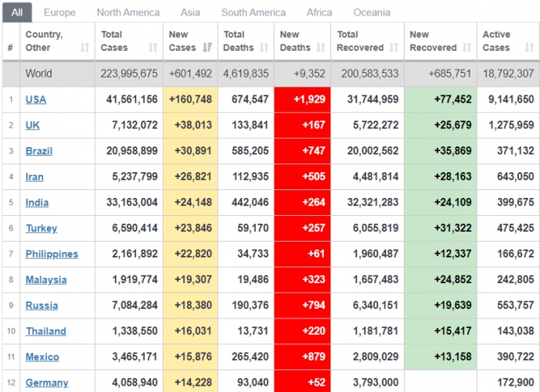
Task: Sort by Total Recovered arrows icon
Action: click(x=394, y=48)
